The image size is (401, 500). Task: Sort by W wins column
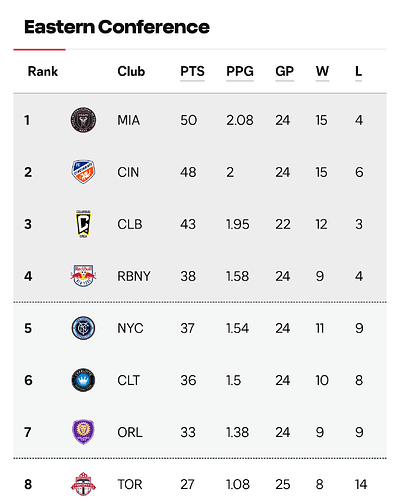[x=322, y=71]
